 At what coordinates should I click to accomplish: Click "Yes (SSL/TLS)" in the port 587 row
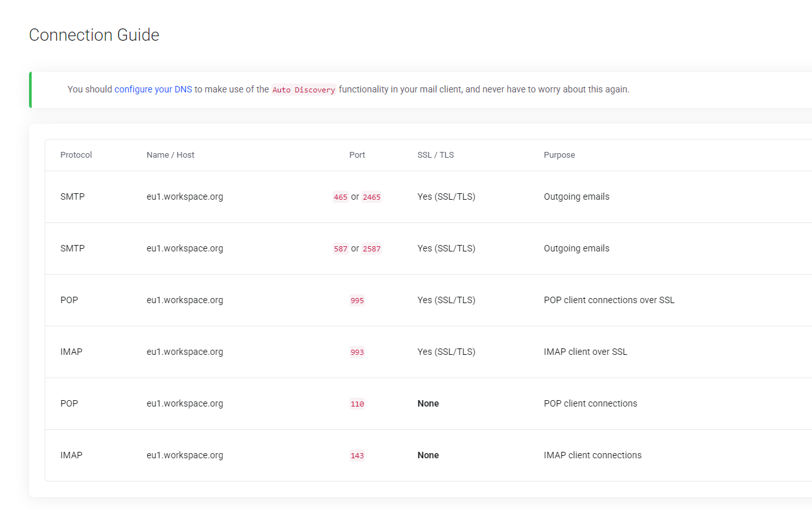tap(446, 248)
